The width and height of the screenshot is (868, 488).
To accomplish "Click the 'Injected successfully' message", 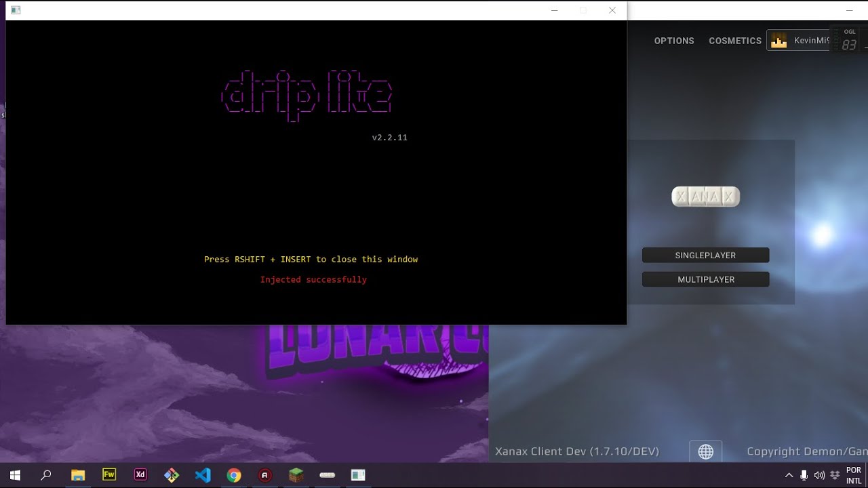I will click(x=313, y=279).
